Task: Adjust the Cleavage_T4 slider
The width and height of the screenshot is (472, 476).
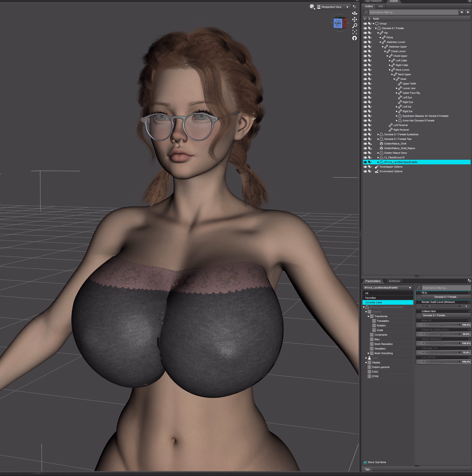Action: (x=442, y=352)
